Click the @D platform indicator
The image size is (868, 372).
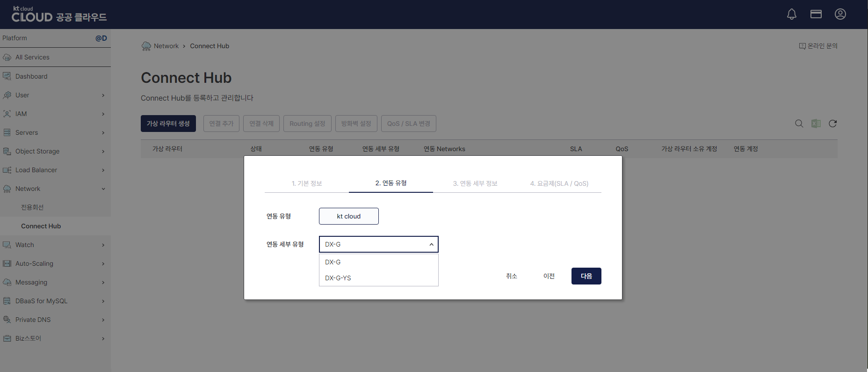[101, 38]
